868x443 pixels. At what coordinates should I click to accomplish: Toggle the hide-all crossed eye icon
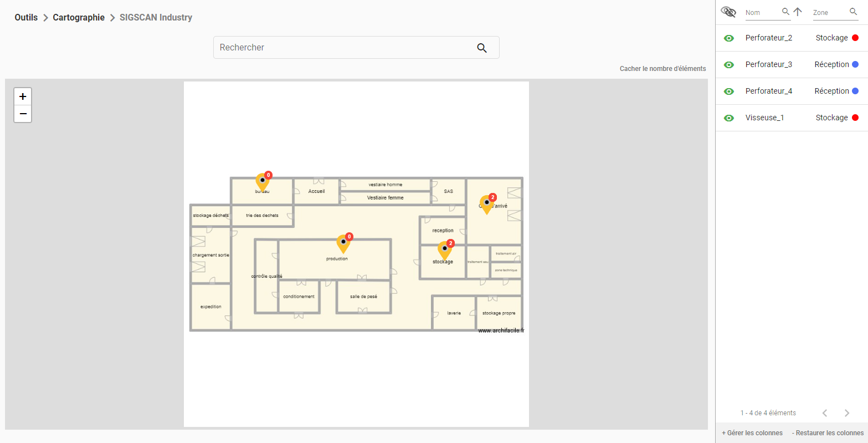point(728,12)
